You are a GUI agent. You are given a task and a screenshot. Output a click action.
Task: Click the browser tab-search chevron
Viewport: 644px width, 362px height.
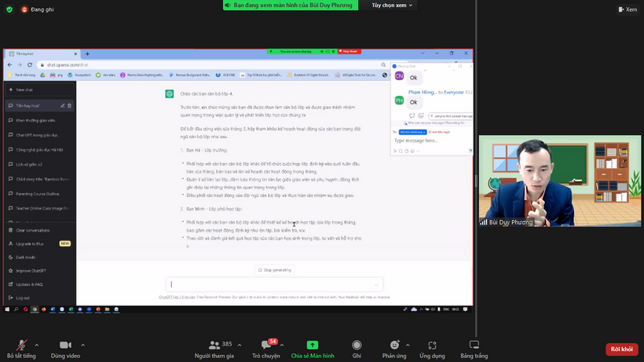click(x=423, y=53)
